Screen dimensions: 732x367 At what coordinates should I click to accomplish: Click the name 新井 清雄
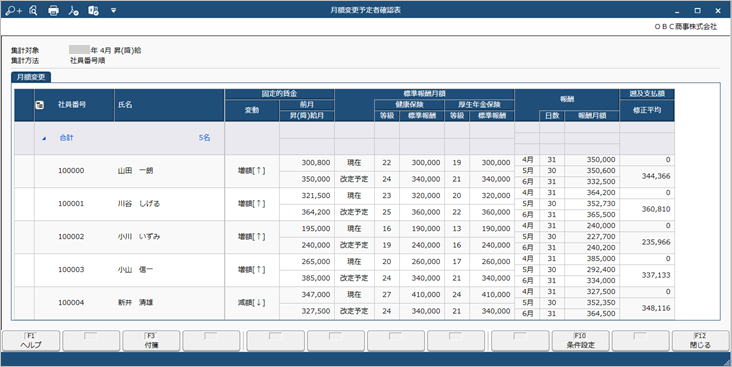click(135, 303)
